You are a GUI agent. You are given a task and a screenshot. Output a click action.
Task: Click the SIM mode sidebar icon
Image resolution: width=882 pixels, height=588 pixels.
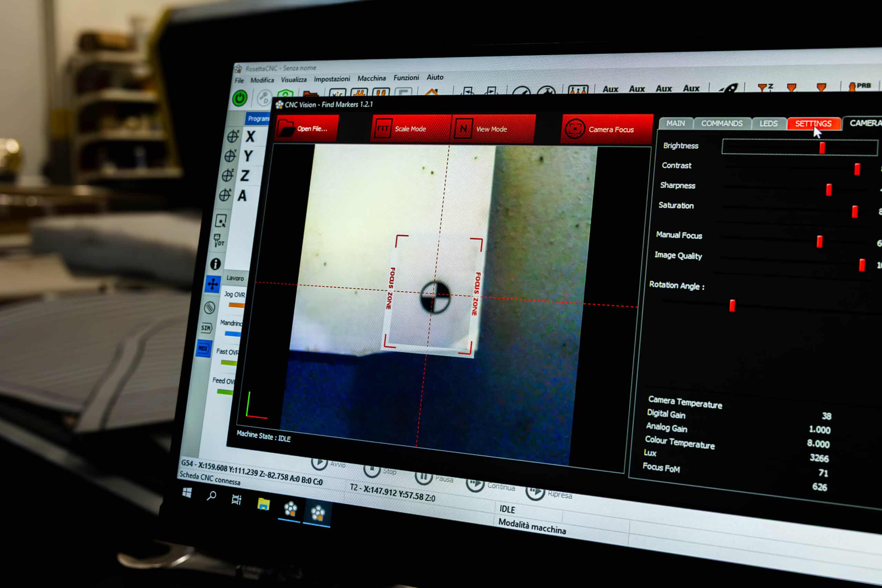[206, 328]
